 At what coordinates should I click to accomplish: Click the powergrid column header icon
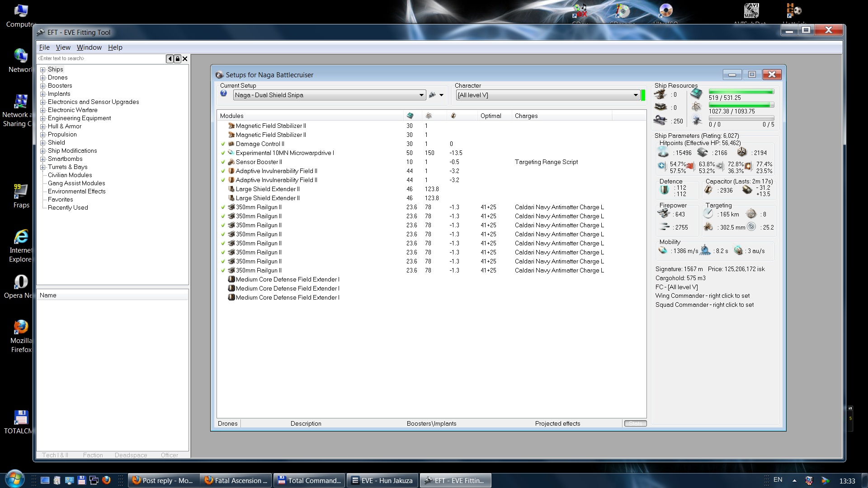[x=429, y=116]
